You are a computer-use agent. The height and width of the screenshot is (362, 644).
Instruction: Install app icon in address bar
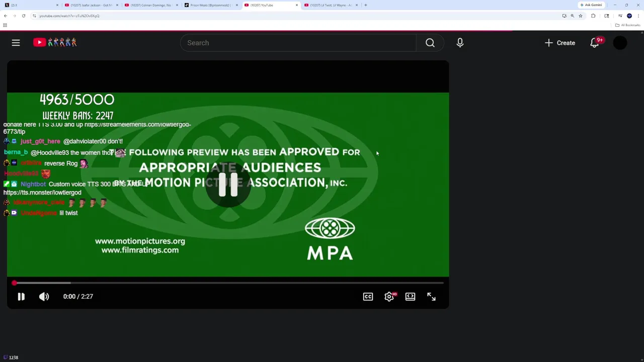click(x=564, y=16)
